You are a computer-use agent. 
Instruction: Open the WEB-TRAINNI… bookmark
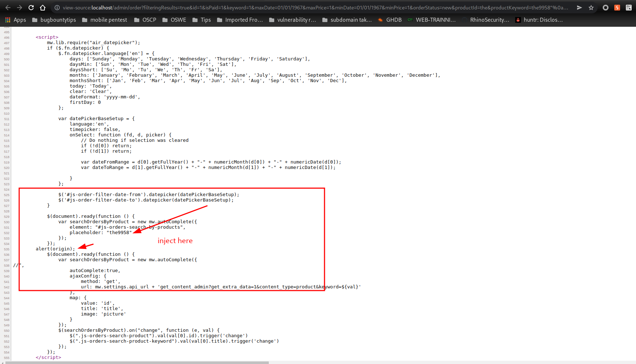[432, 20]
